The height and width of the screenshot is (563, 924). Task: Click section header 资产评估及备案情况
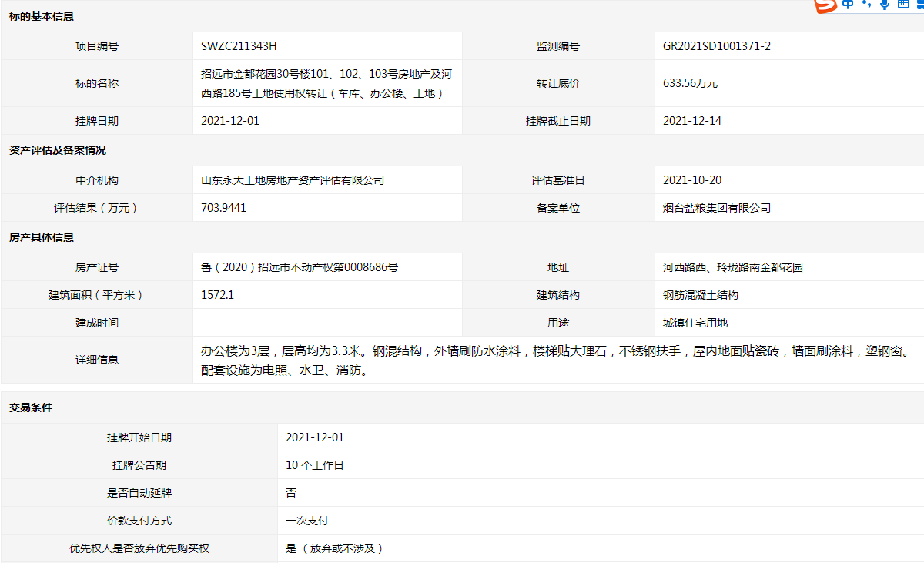click(58, 150)
